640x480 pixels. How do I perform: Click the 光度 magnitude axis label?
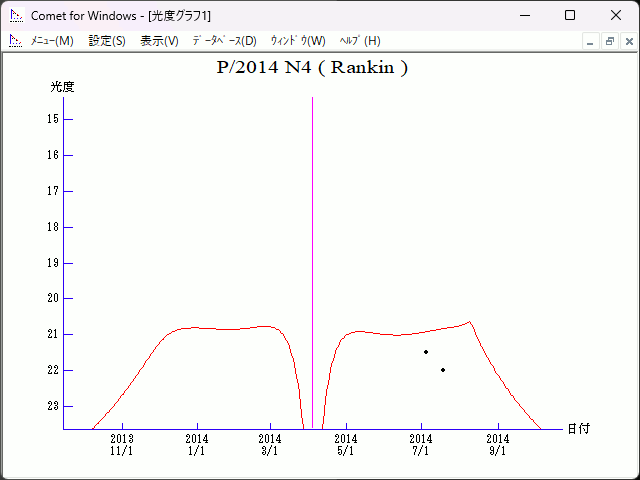coord(62,87)
